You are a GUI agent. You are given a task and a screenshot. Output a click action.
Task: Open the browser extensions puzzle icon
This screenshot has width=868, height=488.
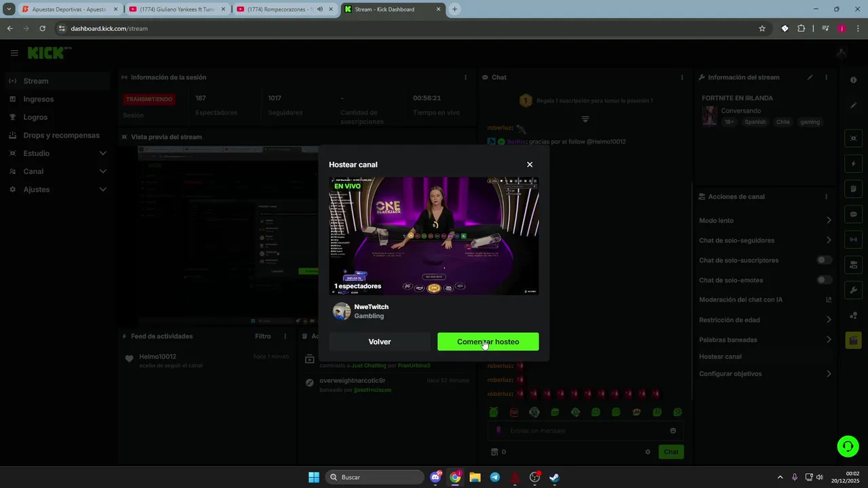[802, 28]
